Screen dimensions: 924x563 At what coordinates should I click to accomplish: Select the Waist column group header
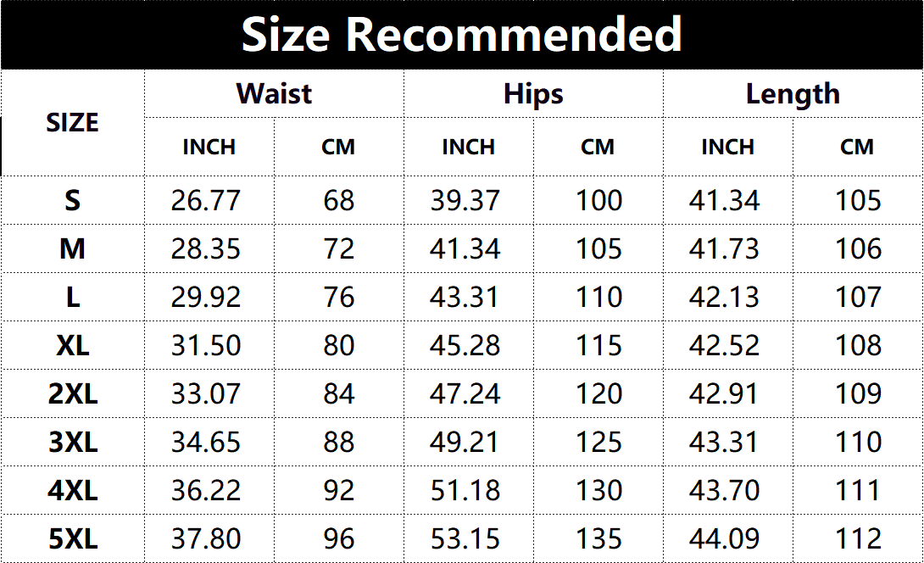tap(274, 93)
